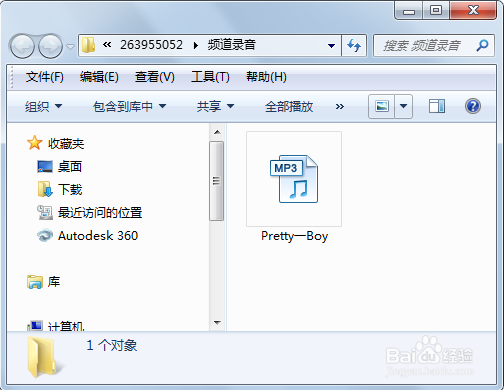Screen dimensions: 504x390
Task: Open the 包含到库中 dropdown
Action: [129, 107]
